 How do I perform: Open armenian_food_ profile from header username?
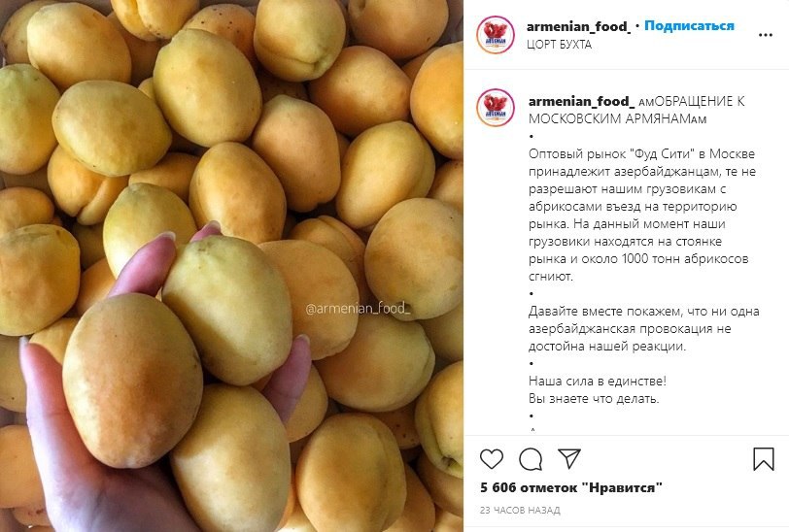pyautogui.click(x=579, y=26)
